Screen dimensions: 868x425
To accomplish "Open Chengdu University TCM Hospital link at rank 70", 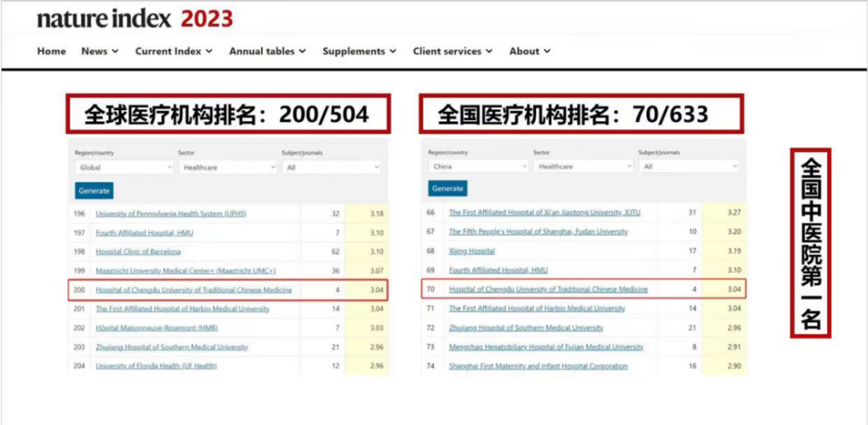I will 548,289.
